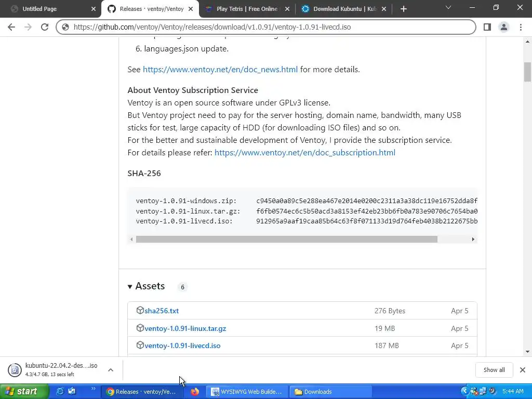Image resolution: width=532 pixels, height=399 pixels.
Task: Click the package icon beside sha256.txt
Action: click(140, 311)
